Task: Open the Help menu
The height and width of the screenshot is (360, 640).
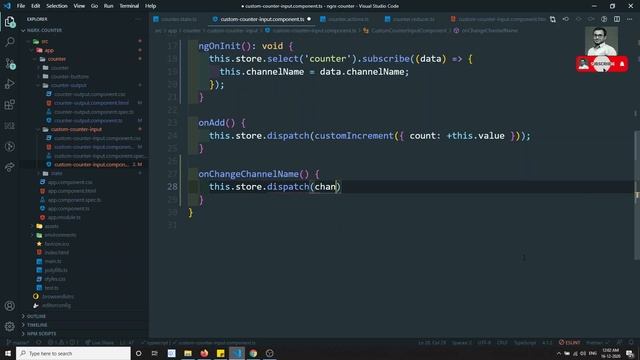Action: (x=151, y=6)
